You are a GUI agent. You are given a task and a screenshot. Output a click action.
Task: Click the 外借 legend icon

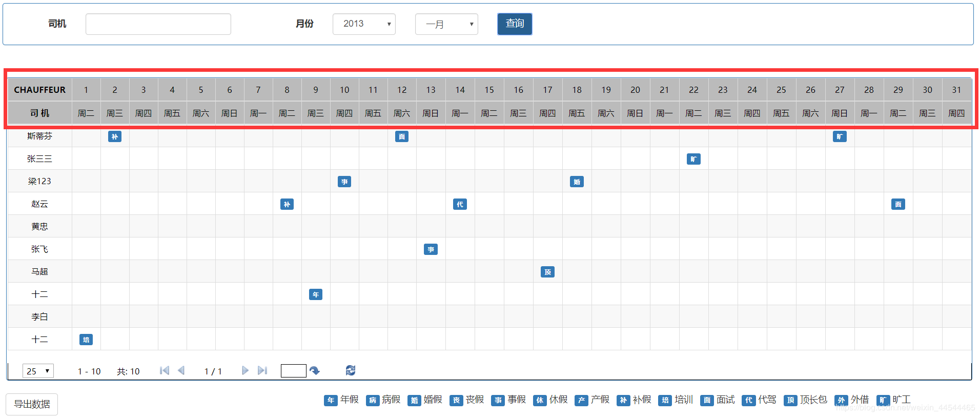[841, 400]
